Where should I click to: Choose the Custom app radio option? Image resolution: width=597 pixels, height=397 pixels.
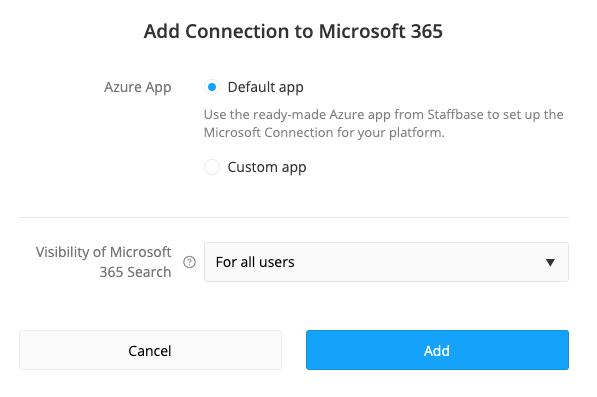pos(212,167)
